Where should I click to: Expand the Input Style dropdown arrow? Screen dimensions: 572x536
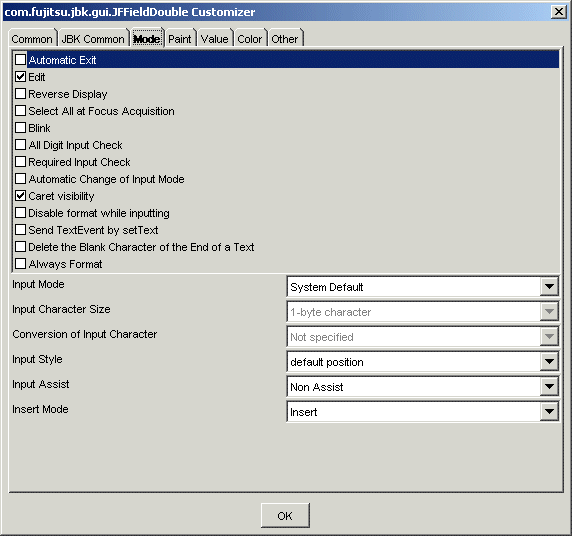tap(549, 362)
